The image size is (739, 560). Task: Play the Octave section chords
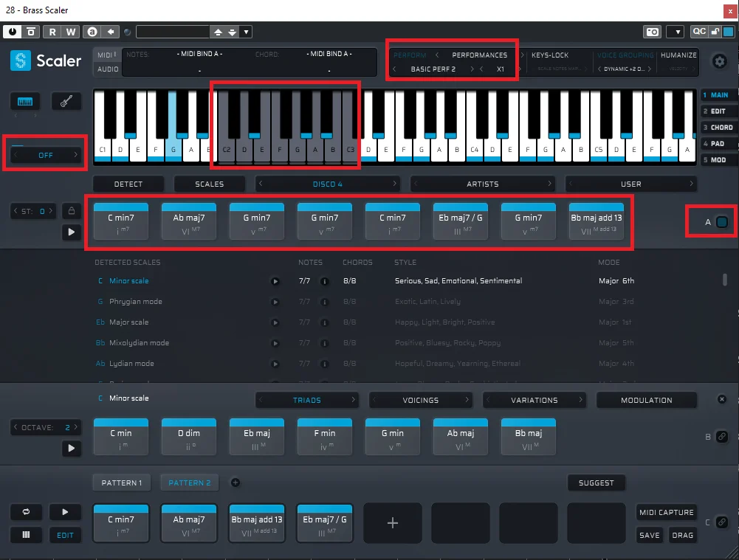(x=71, y=448)
